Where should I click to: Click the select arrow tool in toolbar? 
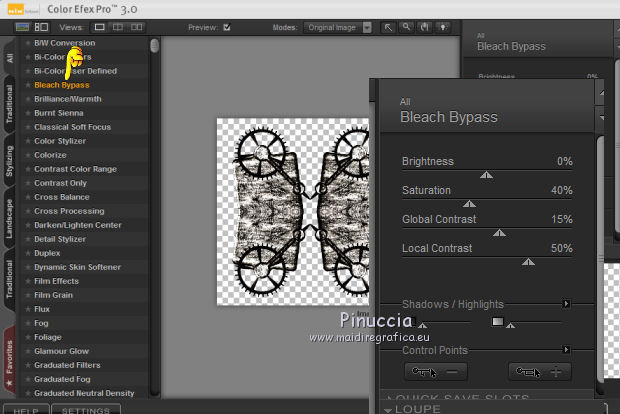(388, 27)
